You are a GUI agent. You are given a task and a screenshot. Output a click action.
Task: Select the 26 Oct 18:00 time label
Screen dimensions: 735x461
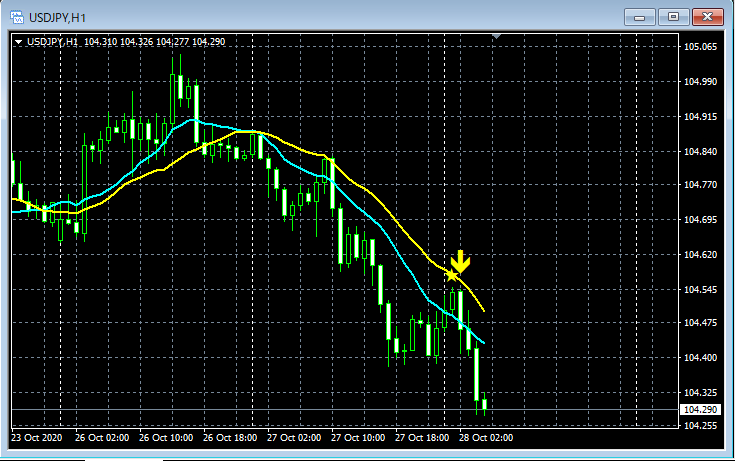pyautogui.click(x=230, y=438)
